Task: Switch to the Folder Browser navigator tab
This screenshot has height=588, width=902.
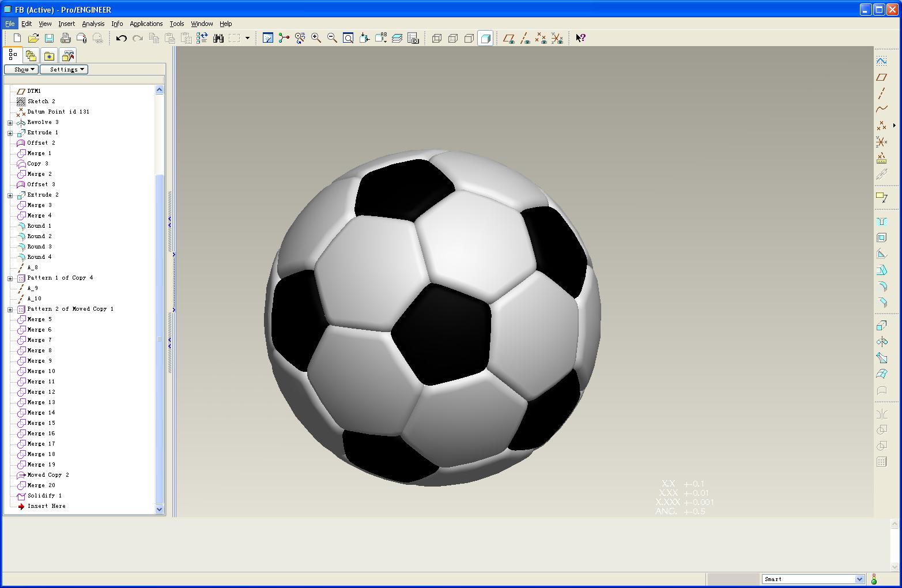Action: pos(31,55)
